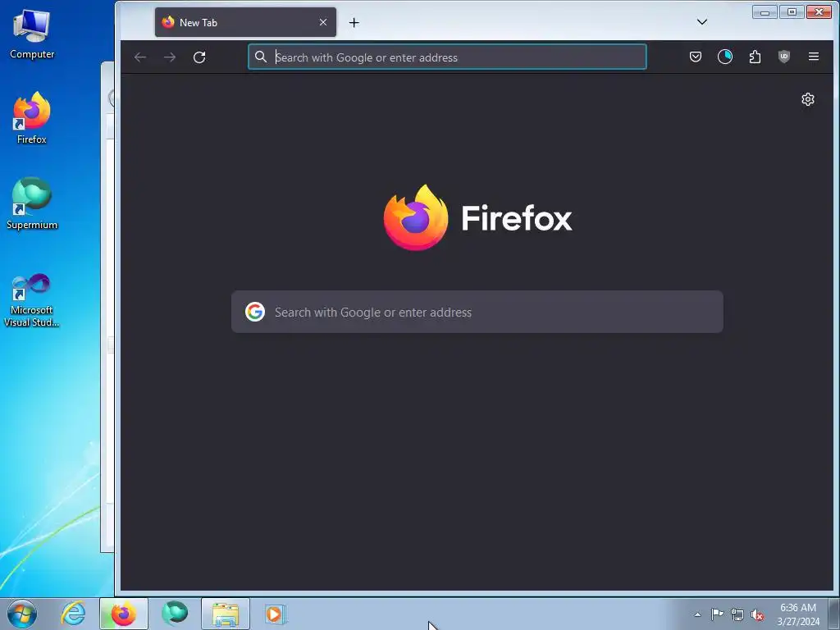Select the New Tab tab
The image size is (840, 630).
click(245, 22)
